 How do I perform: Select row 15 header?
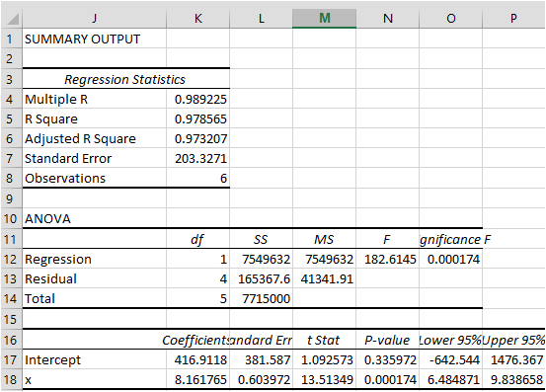[x=12, y=319]
